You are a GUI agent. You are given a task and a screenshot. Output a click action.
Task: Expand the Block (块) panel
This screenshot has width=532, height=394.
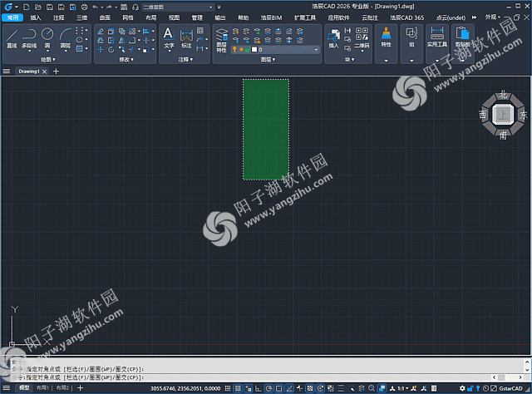pyautogui.click(x=349, y=60)
